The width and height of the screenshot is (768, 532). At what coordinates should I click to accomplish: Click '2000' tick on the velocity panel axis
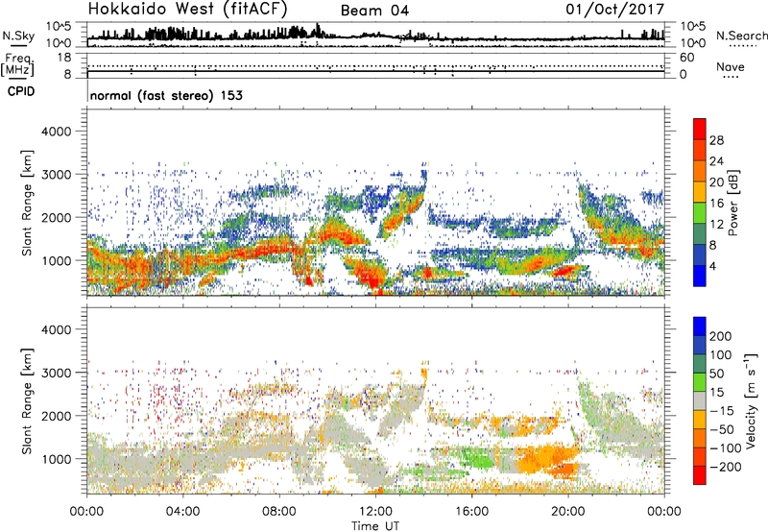point(57,416)
